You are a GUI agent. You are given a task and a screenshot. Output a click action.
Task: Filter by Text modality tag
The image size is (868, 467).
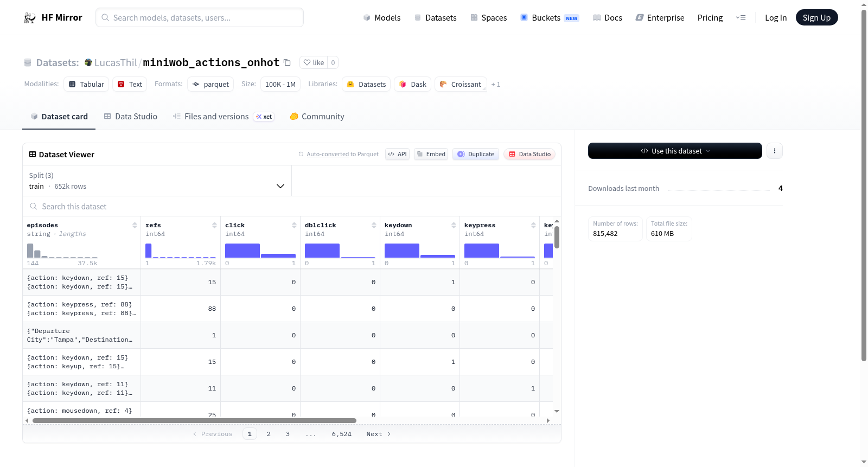tap(130, 84)
